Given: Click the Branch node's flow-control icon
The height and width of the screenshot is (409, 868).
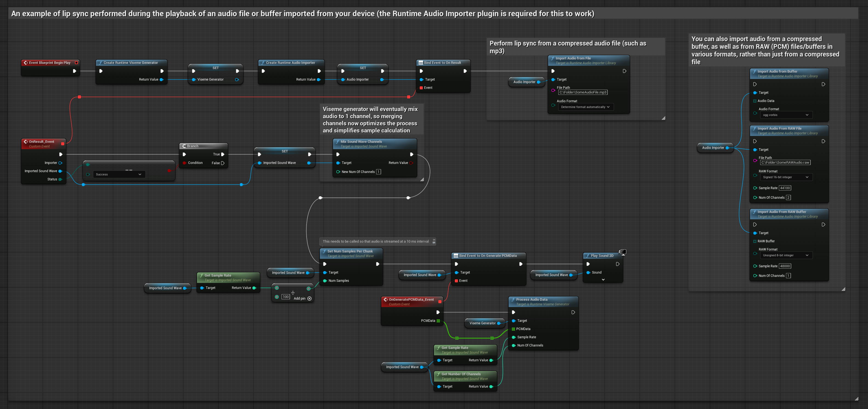Looking at the screenshot, I should [184, 146].
